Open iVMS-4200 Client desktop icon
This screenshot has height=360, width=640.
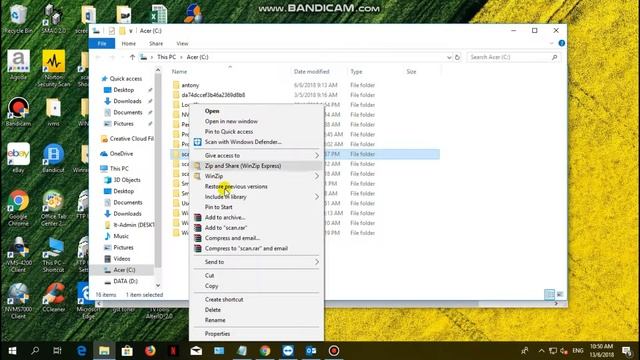[18, 254]
